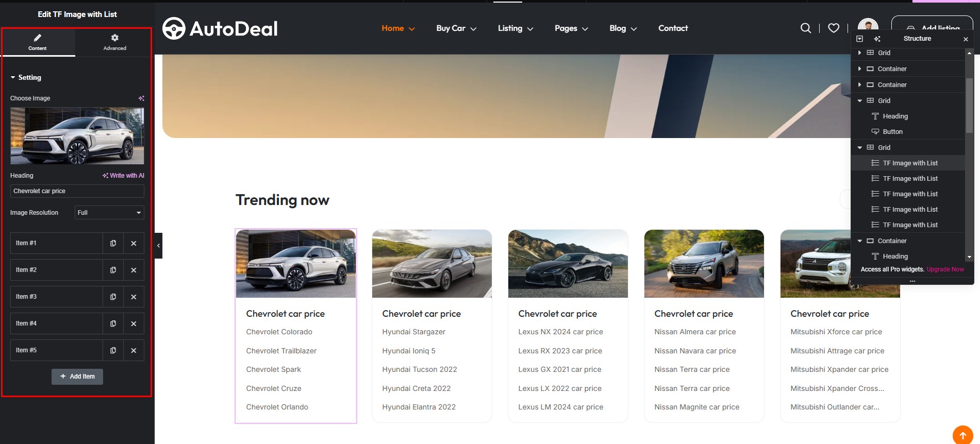This screenshot has height=444, width=980.
Task: Click the chosen car image preview
Action: (x=77, y=135)
